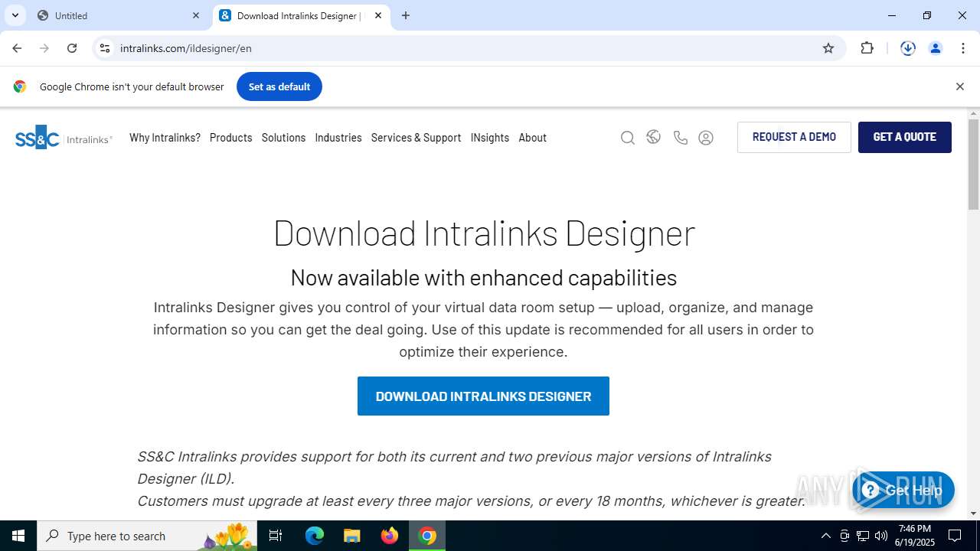Click 'Now available with enhanced capabilities' text
Image resolution: width=980 pixels, height=551 pixels.
pos(484,277)
